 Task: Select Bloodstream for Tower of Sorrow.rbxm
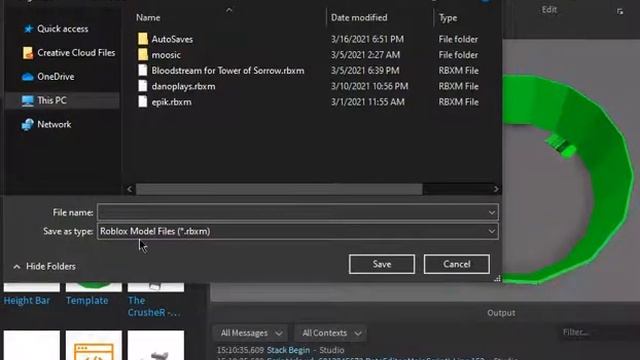(x=228, y=71)
